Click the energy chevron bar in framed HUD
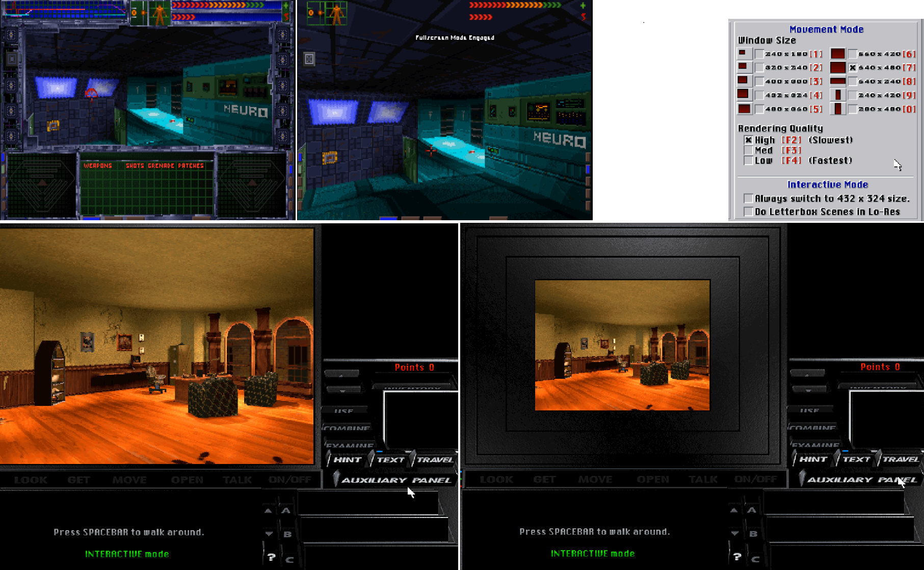The image size is (924, 570). (x=227, y=17)
